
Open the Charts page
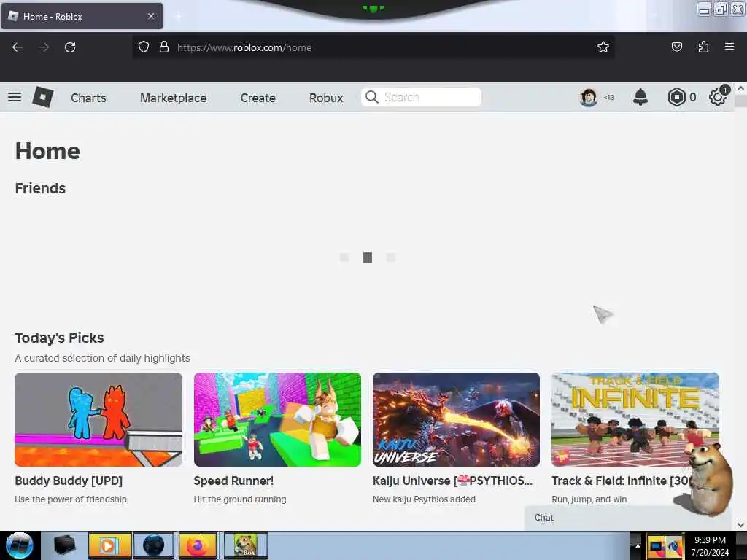[x=88, y=98]
